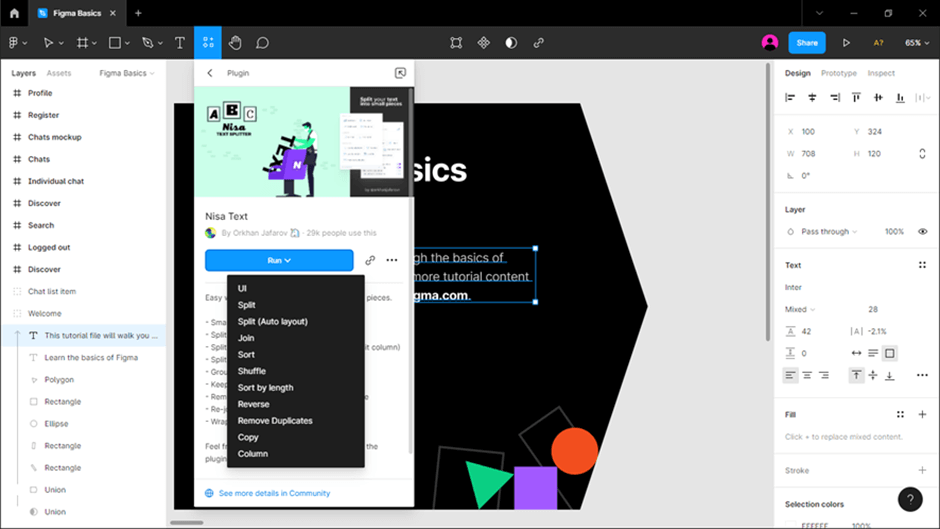Open the plugin more options ellipsis
Viewport: 940px width, 529px height.
point(391,260)
